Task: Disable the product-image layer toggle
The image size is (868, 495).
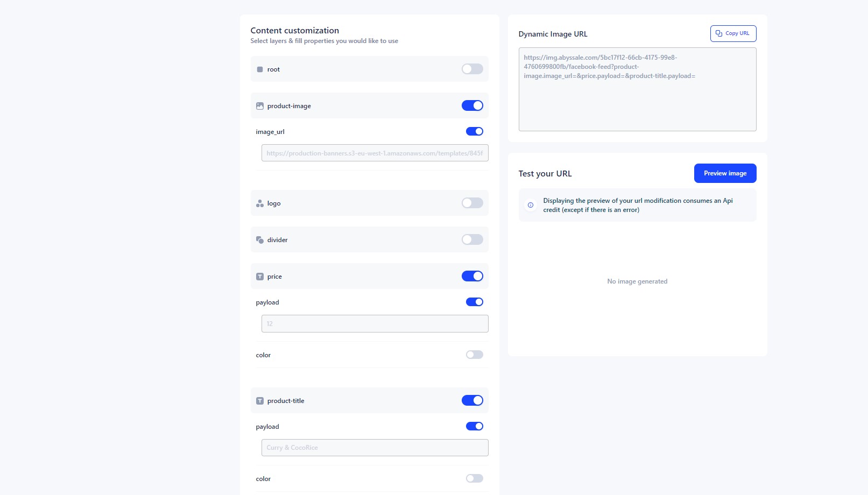Action: [x=472, y=105]
